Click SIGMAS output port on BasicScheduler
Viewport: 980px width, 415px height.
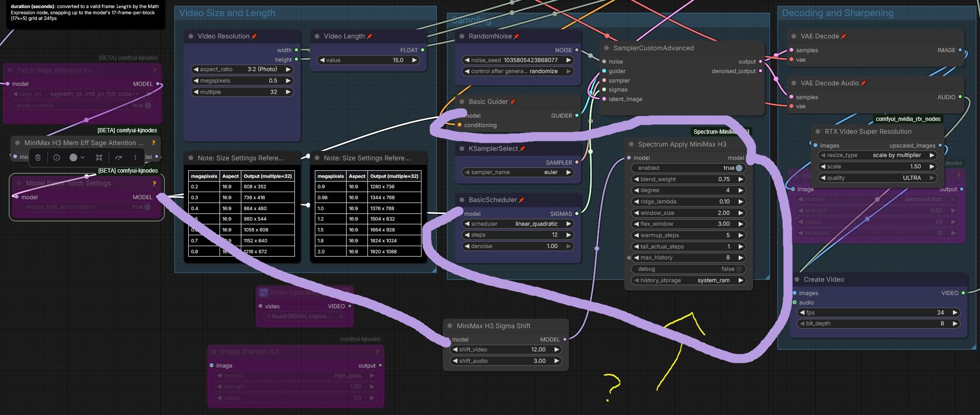[x=577, y=214]
